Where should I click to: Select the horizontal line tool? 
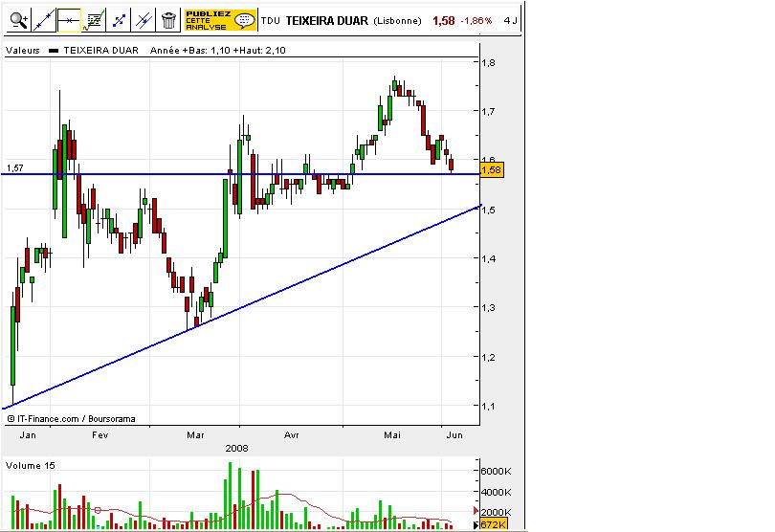coord(69,20)
